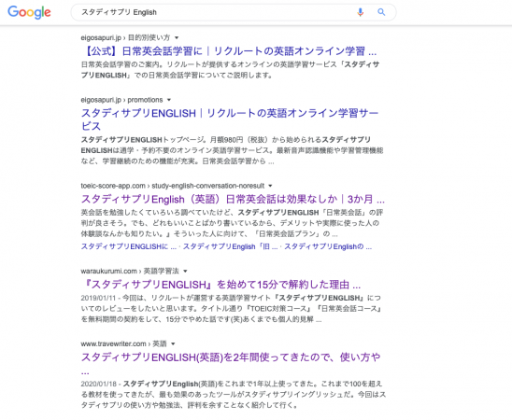Viewport: 512px width, 420px height.
Task: Follow sitelink スタディサプリEnglish「旧 ...
Action: click(230, 246)
